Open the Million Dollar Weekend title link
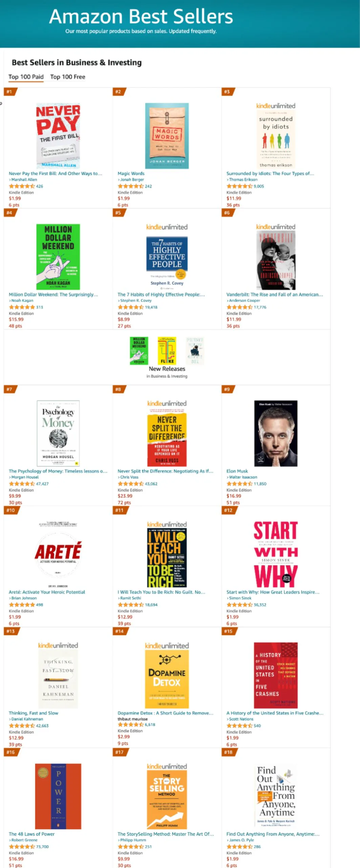The image size is (360, 868). pyautogui.click(x=53, y=294)
